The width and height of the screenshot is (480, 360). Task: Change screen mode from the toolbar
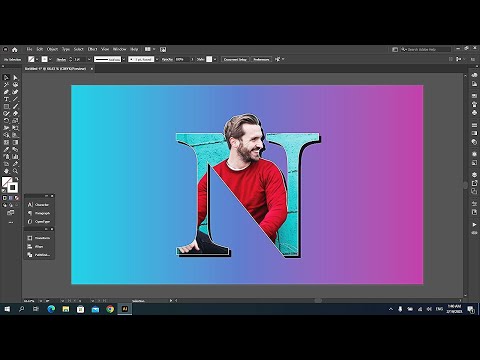pos(11,213)
